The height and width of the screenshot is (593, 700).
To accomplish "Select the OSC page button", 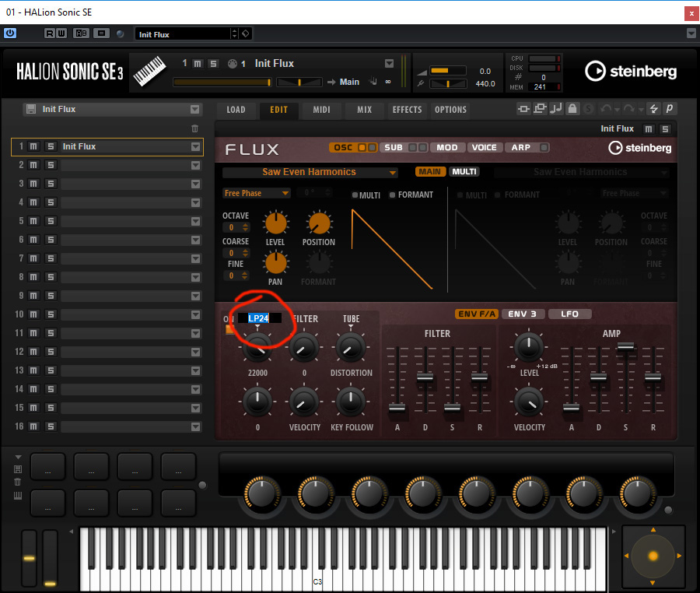I will point(343,148).
